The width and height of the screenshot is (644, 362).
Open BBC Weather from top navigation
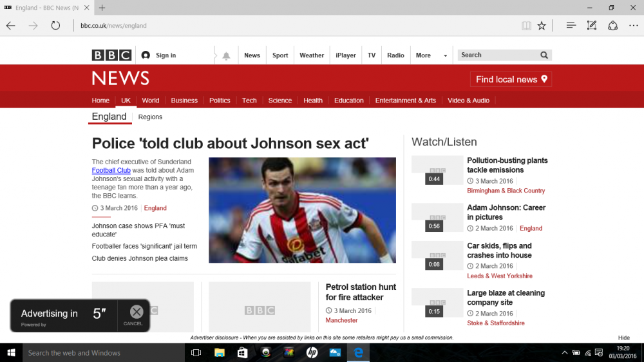pyautogui.click(x=312, y=55)
